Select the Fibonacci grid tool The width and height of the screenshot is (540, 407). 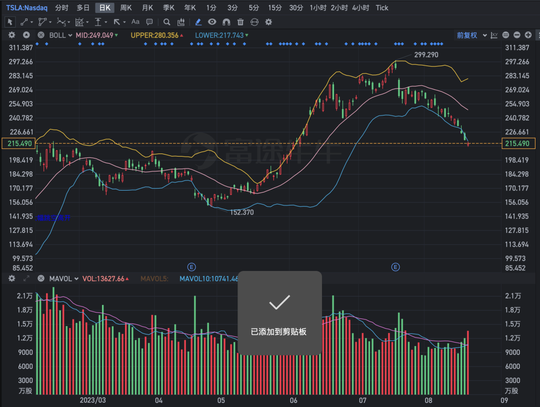(x=79, y=22)
